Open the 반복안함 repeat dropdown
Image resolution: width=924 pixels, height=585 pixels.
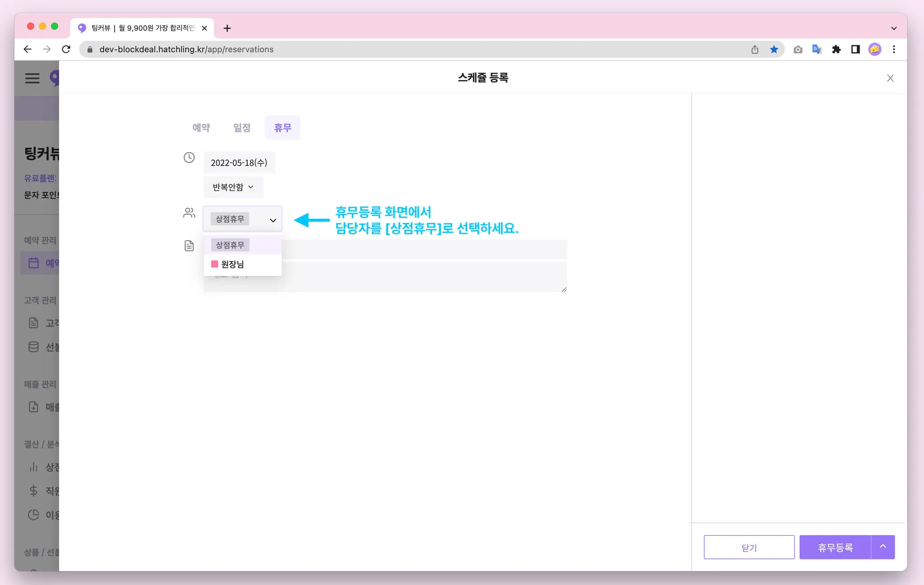(233, 187)
